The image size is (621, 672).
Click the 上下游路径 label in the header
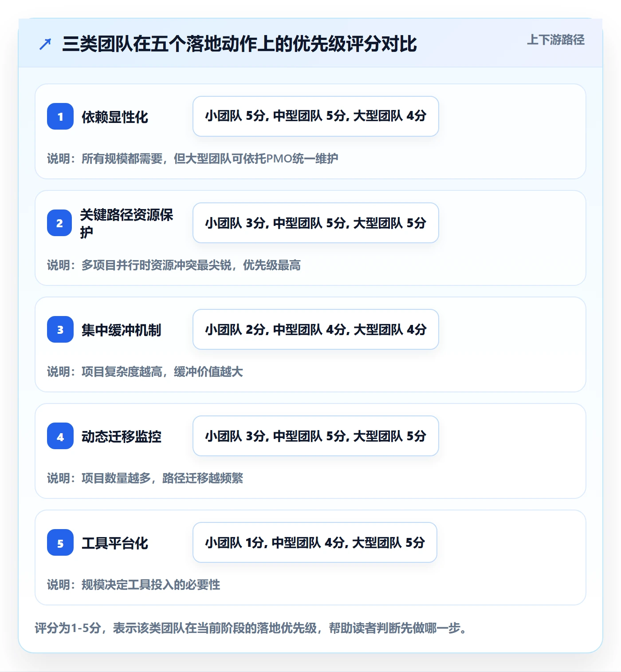coord(555,40)
